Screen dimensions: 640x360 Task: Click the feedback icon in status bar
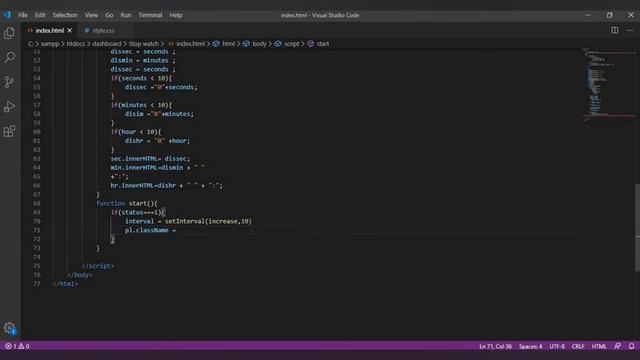(618, 346)
